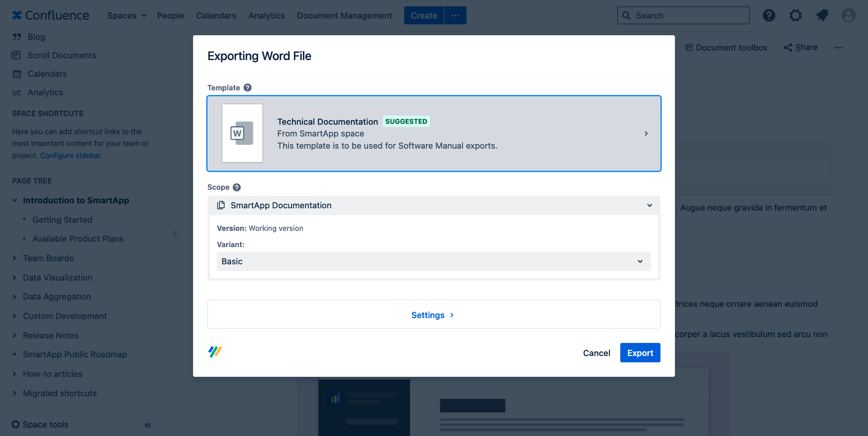Open the SmartApp Documentation scope dropdown

pyautogui.click(x=434, y=206)
